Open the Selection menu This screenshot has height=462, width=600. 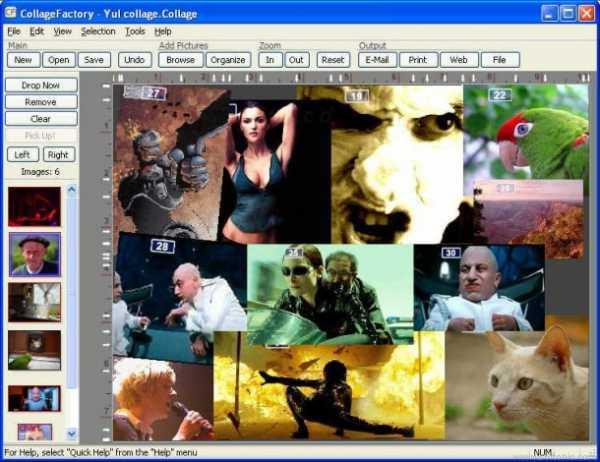coord(98,31)
